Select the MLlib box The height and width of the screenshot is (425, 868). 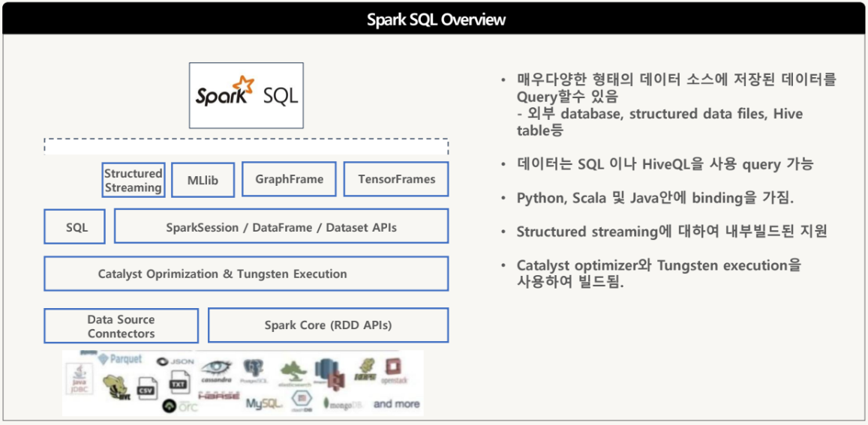pyautogui.click(x=203, y=179)
